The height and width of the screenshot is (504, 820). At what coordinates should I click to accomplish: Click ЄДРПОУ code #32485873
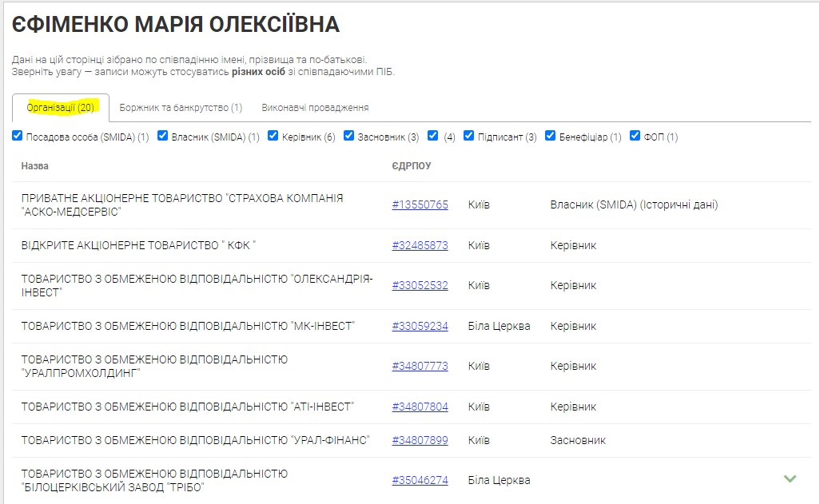tap(420, 245)
